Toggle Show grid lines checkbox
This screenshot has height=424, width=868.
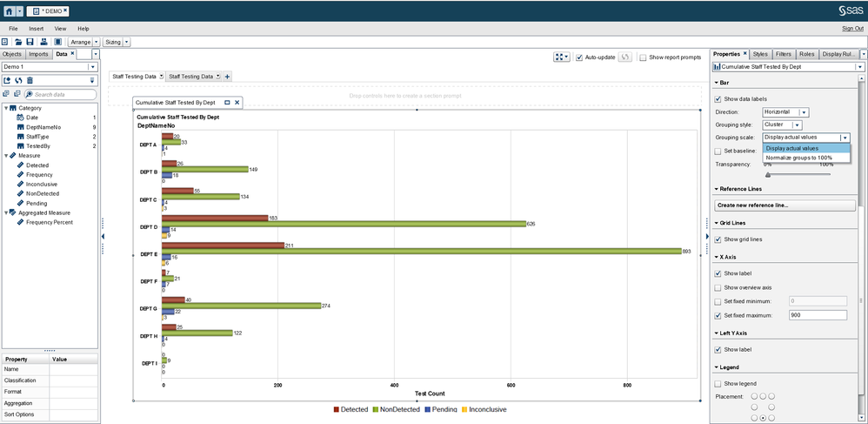[x=718, y=239]
